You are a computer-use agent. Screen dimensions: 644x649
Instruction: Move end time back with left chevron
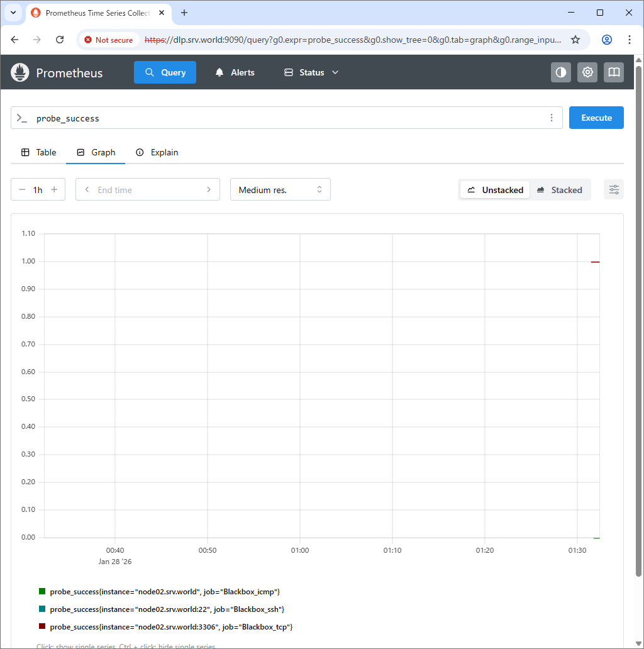pyautogui.click(x=87, y=189)
